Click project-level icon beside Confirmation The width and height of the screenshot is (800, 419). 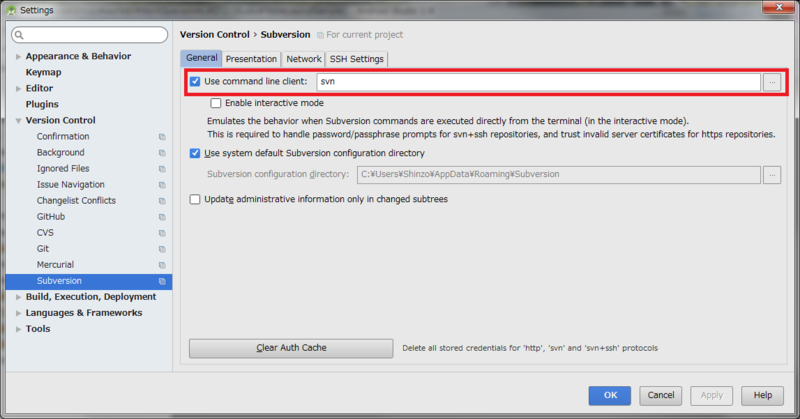point(162,137)
